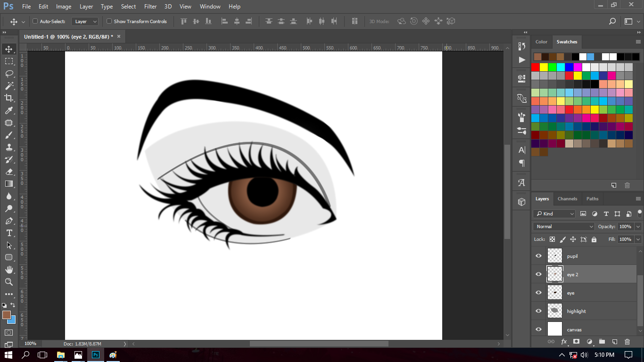Image resolution: width=644 pixels, height=362 pixels.
Task: Open the Image menu
Action: pyautogui.click(x=64, y=7)
